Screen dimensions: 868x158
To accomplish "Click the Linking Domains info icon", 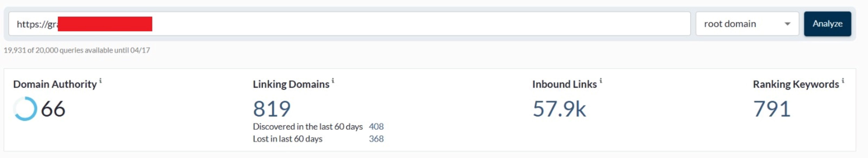I will click(x=333, y=80).
